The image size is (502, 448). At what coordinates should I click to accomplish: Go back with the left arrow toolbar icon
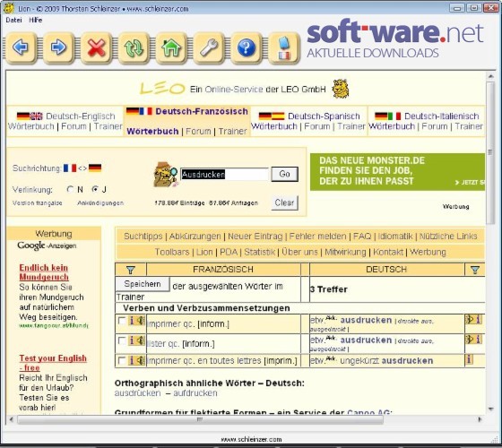click(x=21, y=48)
